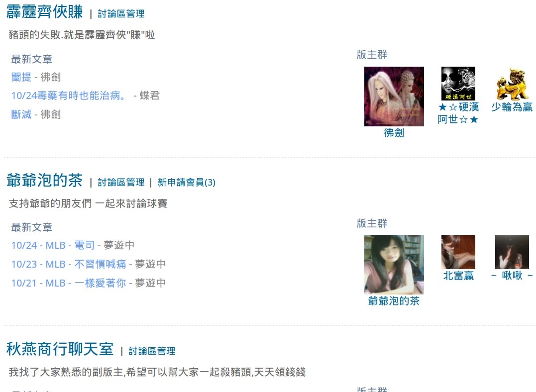
Task: View 新申請會員(3) pending applications
Action: [x=186, y=182]
